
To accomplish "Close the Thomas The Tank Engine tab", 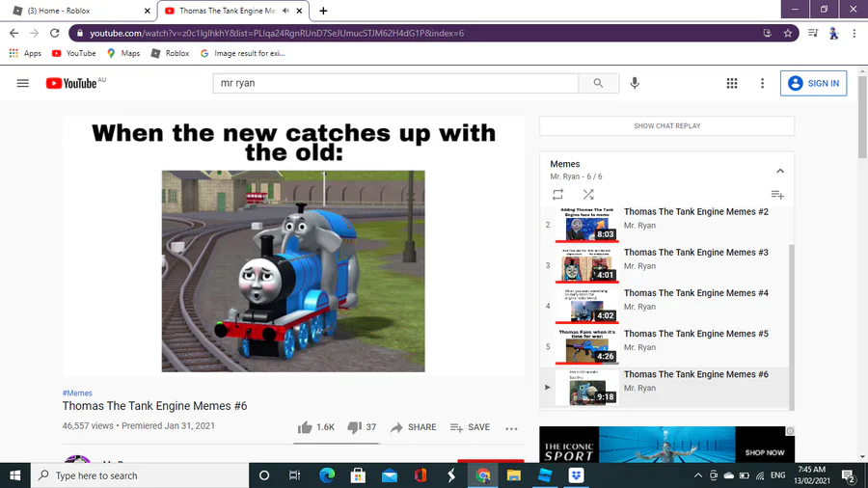I will [300, 11].
